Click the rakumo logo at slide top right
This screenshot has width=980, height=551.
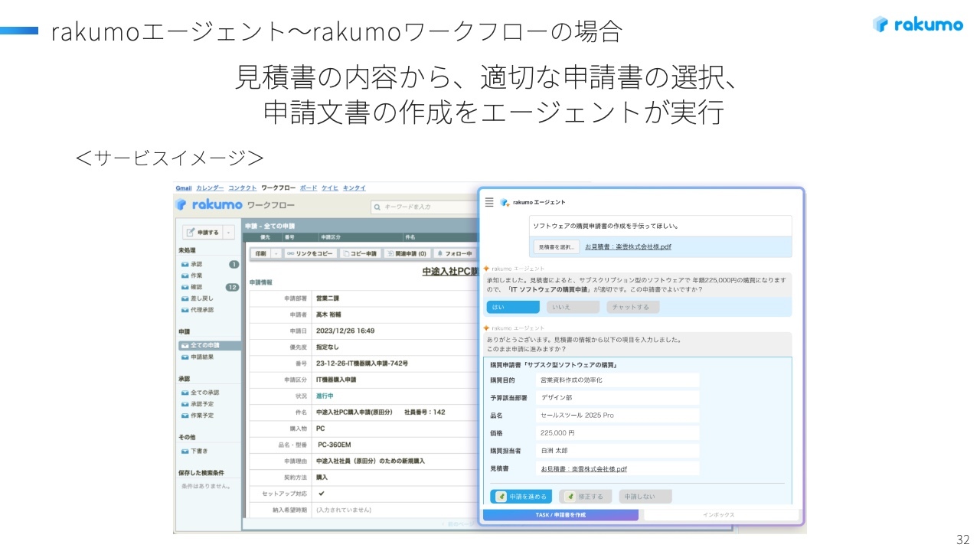point(918,24)
